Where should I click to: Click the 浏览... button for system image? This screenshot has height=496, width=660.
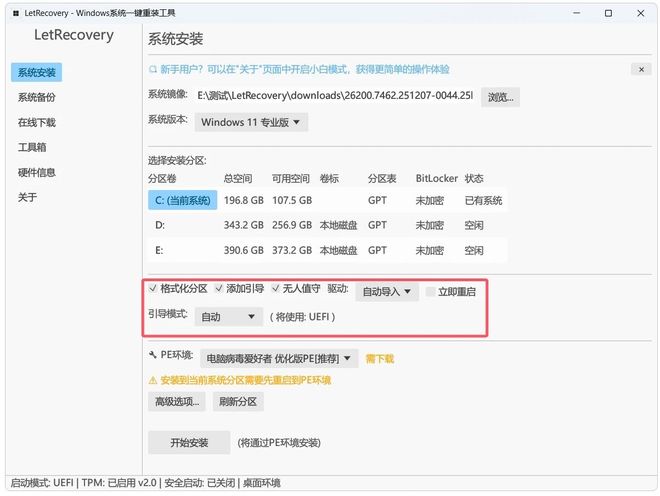pyautogui.click(x=500, y=97)
